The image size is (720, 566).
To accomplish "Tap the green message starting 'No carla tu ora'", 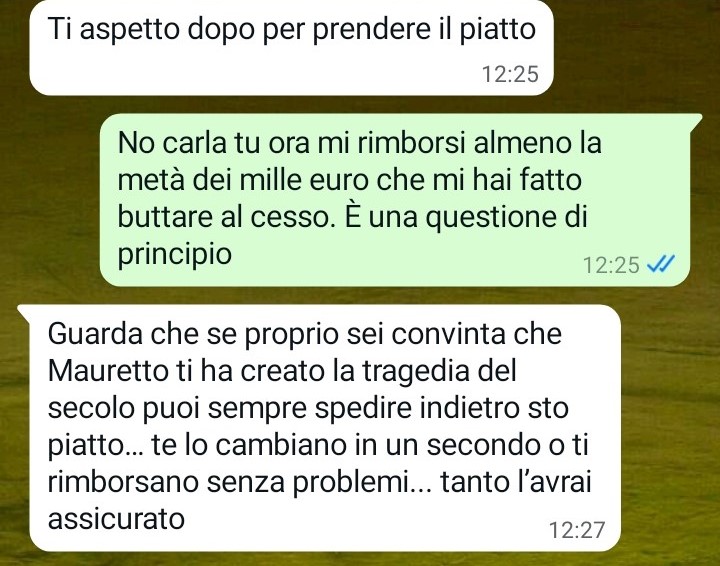I will 395,200.
